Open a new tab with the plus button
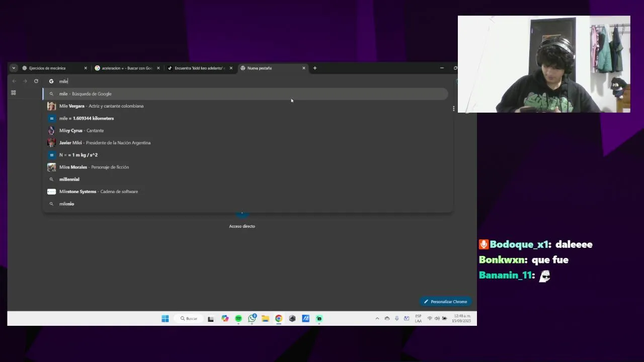 315,68
